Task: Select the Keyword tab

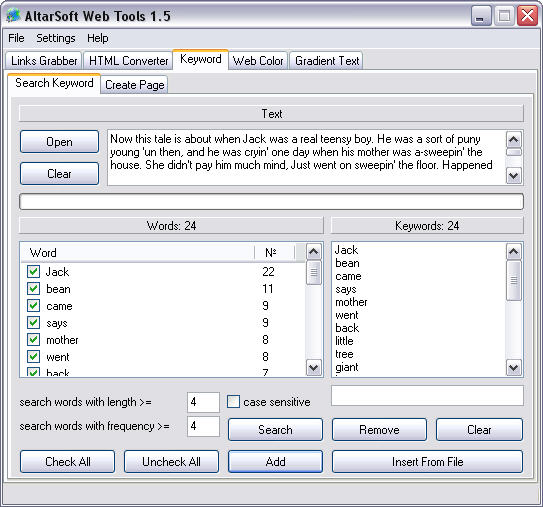Action: [x=201, y=59]
